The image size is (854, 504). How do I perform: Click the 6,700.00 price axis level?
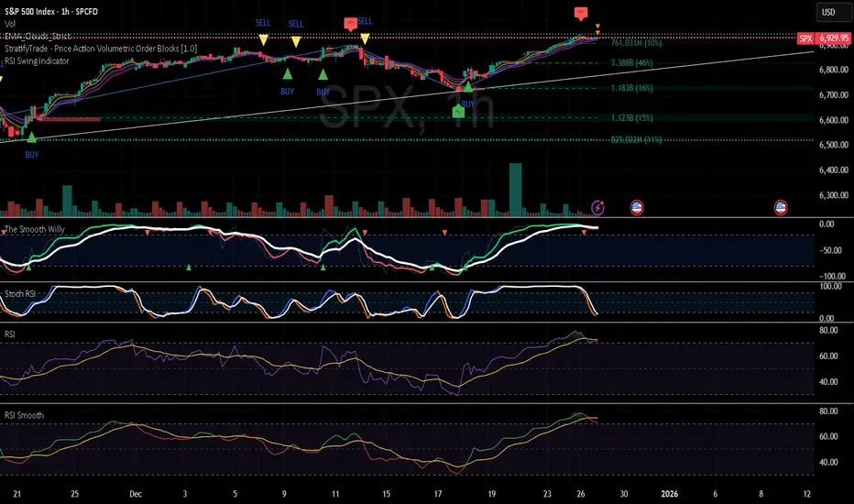tap(833, 94)
